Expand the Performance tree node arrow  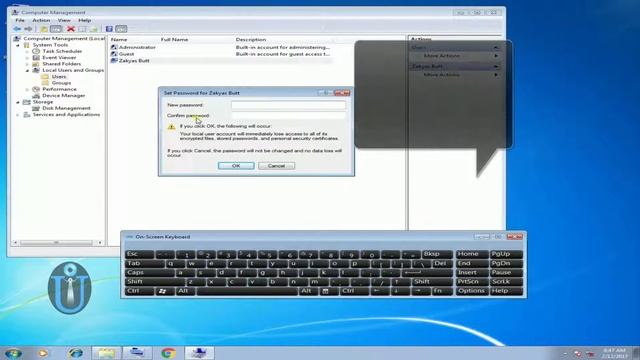tap(27, 89)
